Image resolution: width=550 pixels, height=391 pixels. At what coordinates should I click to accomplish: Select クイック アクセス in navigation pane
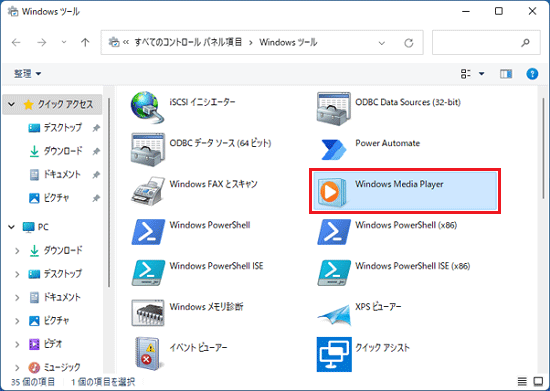pyautogui.click(x=52, y=104)
